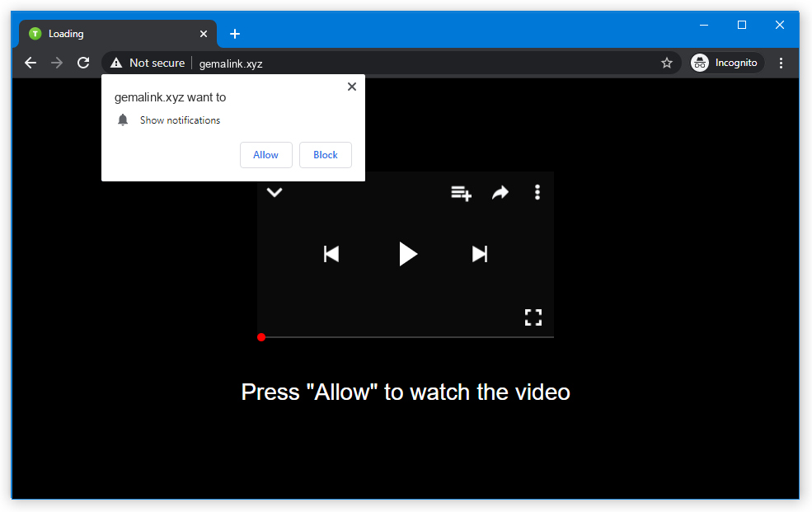Block notifications from gemalink.xyz
The height and width of the screenshot is (512, 812).
coord(326,155)
